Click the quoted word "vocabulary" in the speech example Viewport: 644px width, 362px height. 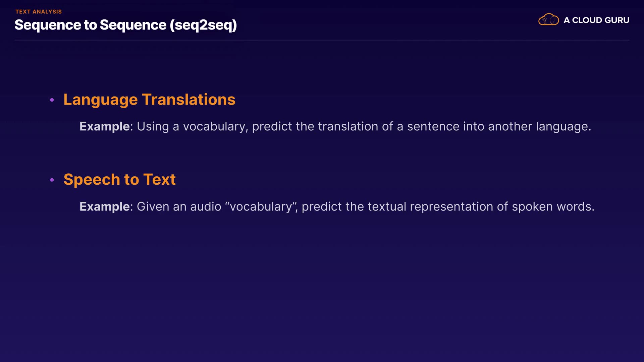[x=261, y=206]
